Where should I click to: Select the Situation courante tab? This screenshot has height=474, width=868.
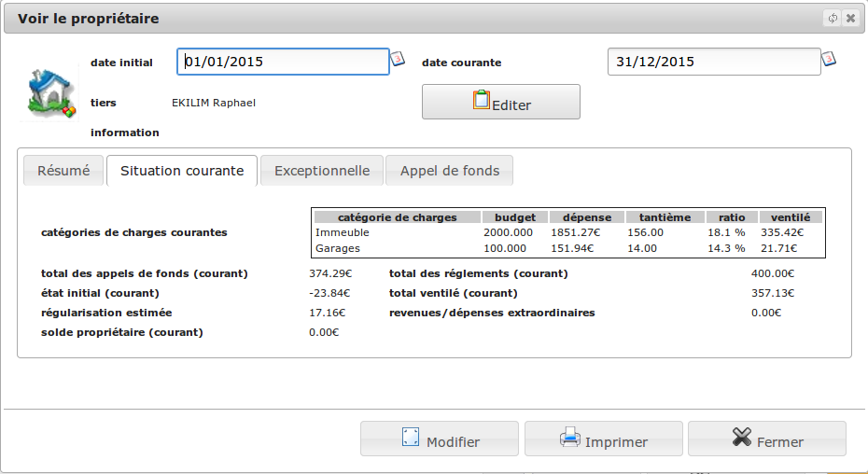[x=182, y=171]
